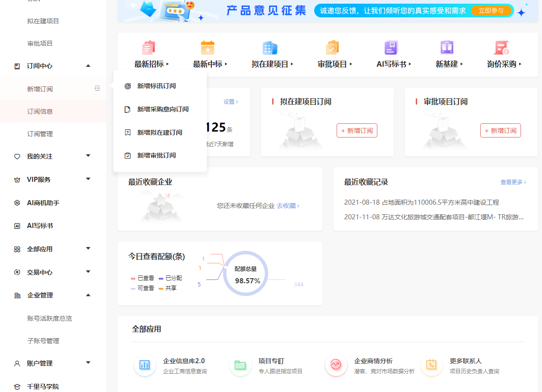Select 新增拟在建订阅 from the popup menu
The image size is (542, 392).
160,132
